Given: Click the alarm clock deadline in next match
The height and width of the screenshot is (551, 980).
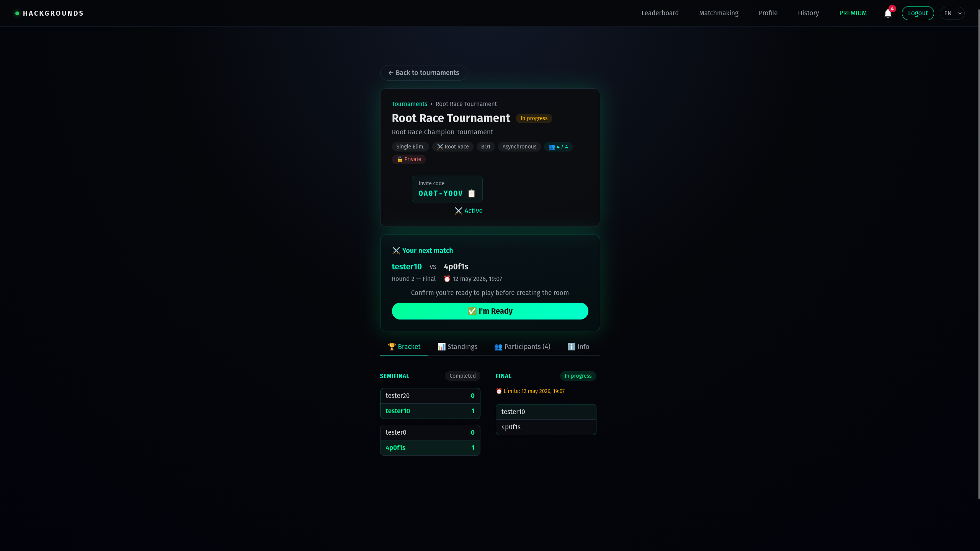Looking at the screenshot, I should pos(473,279).
